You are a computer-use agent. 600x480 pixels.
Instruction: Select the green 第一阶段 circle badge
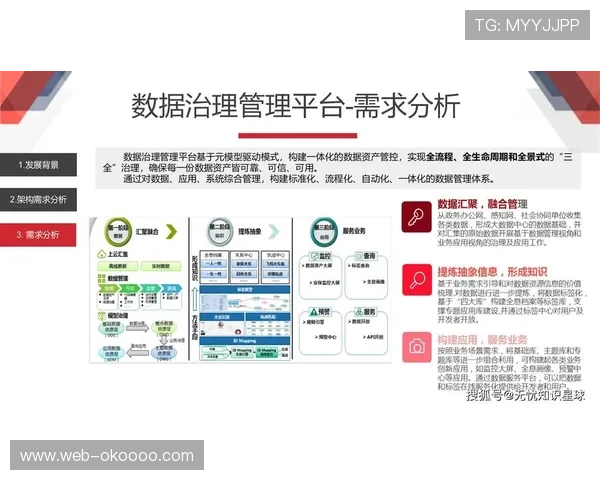pyautogui.click(x=118, y=232)
